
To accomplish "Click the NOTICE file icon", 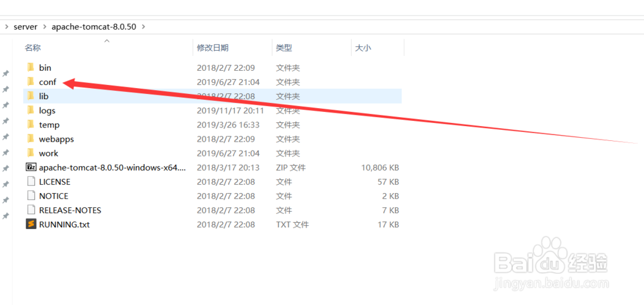I will [31, 196].
